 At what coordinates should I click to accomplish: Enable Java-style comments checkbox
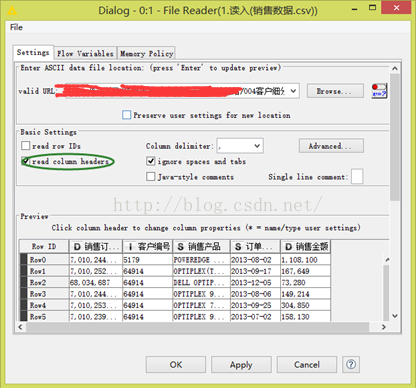tap(151, 176)
